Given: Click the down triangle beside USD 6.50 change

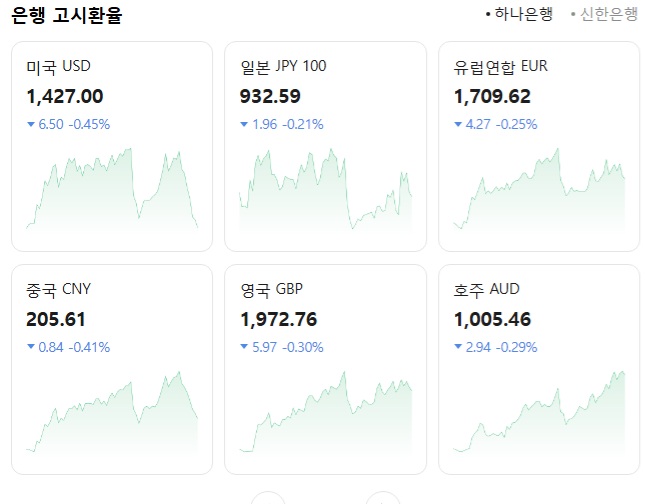Looking at the screenshot, I should 31,125.
